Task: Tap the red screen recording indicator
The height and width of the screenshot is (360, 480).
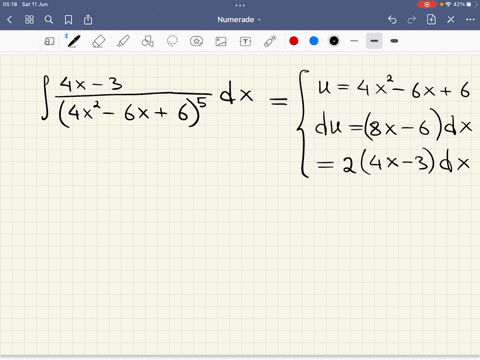Action: 427,4
